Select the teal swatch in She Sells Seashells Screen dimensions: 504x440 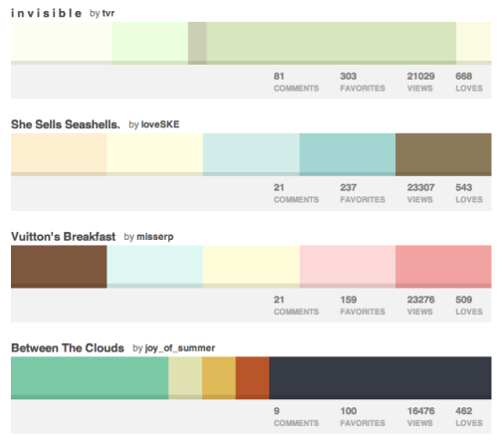348,154
